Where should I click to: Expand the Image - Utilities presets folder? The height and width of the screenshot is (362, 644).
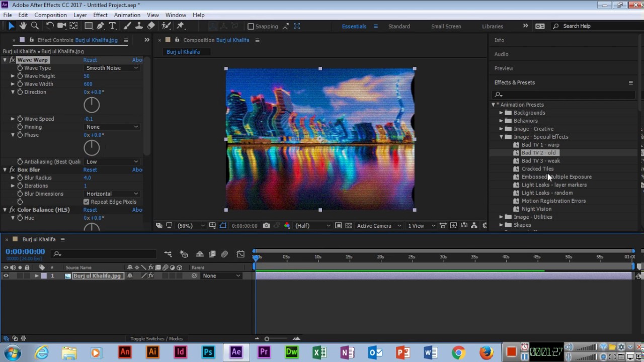coord(501,217)
